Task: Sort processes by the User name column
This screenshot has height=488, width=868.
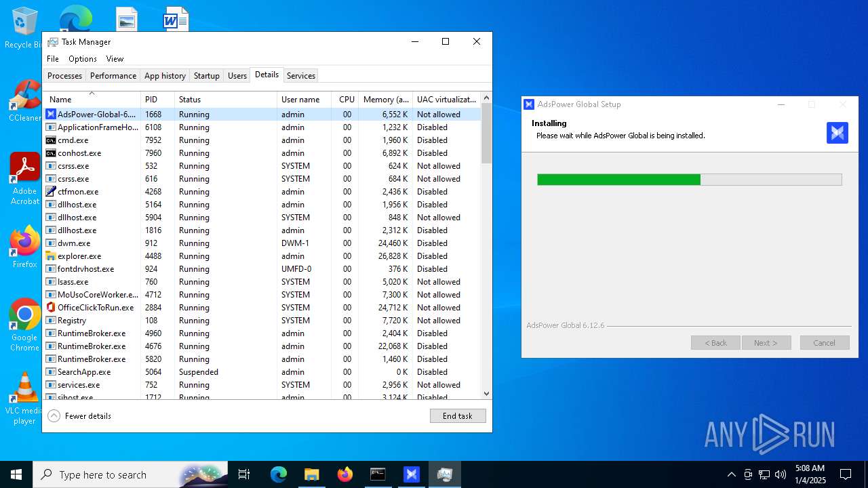Action: point(304,99)
